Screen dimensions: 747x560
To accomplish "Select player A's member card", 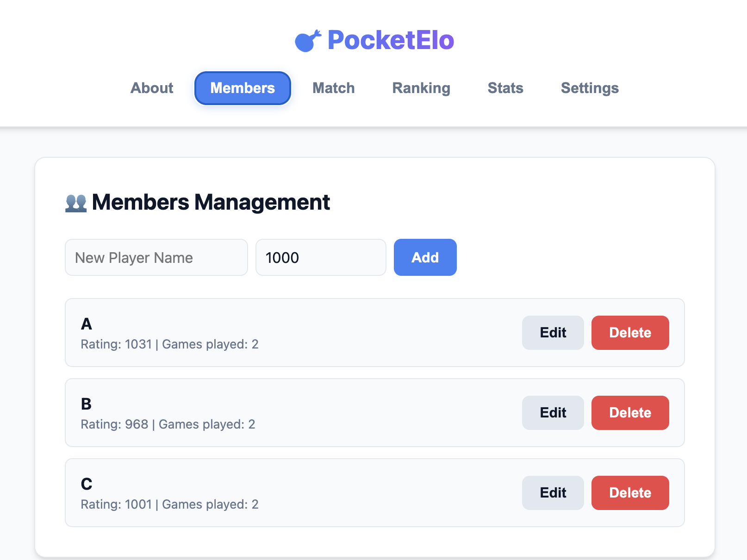I will (375, 333).
